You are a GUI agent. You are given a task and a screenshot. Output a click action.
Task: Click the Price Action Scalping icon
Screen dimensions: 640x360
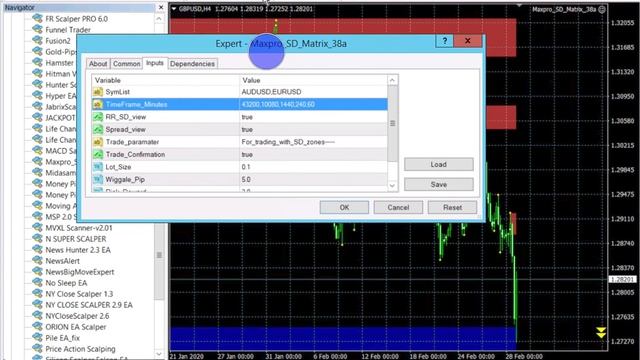[x=38, y=349]
